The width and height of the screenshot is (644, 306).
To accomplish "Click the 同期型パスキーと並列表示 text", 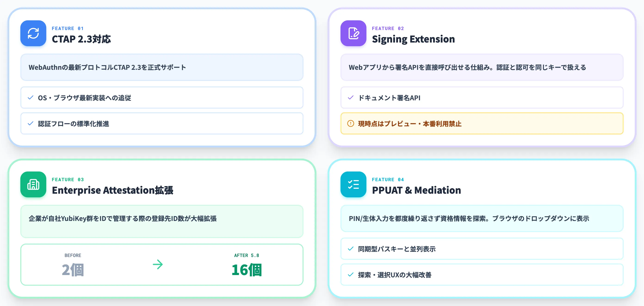I will point(396,249).
